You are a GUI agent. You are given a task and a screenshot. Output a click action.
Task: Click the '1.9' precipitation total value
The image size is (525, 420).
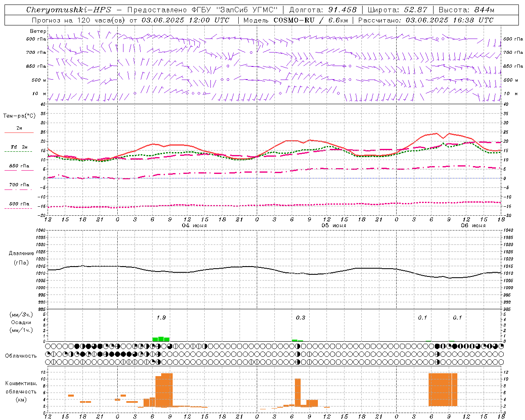pos(161,318)
